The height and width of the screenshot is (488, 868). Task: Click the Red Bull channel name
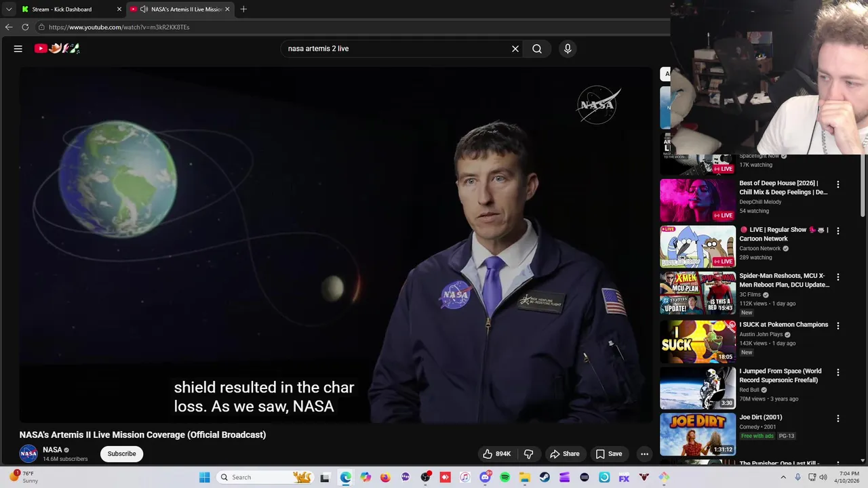coord(749,390)
